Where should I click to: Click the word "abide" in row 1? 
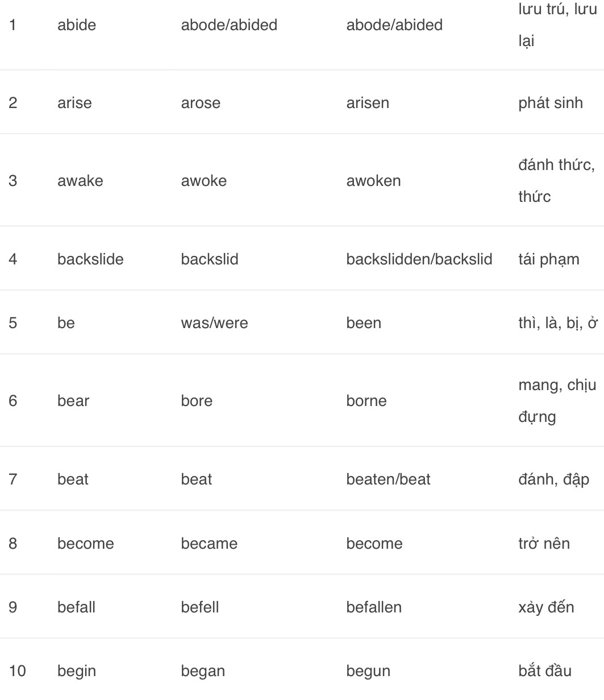pyautogui.click(x=77, y=25)
